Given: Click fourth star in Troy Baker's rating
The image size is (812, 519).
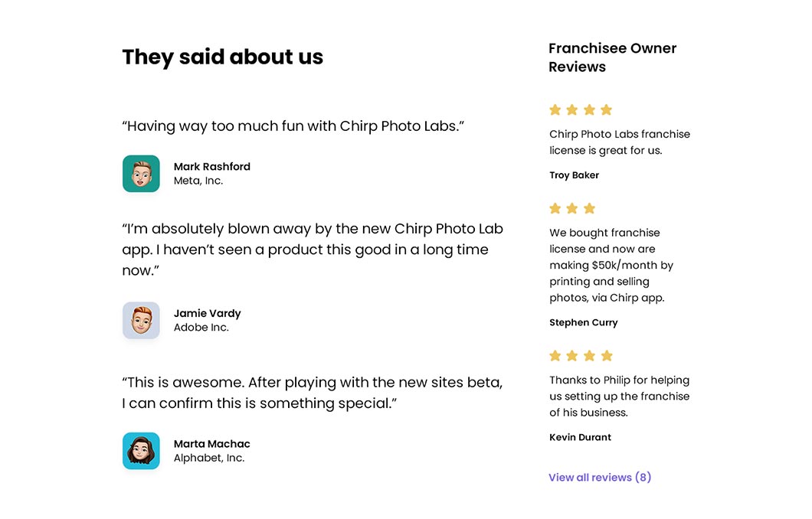Looking at the screenshot, I should point(606,109).
